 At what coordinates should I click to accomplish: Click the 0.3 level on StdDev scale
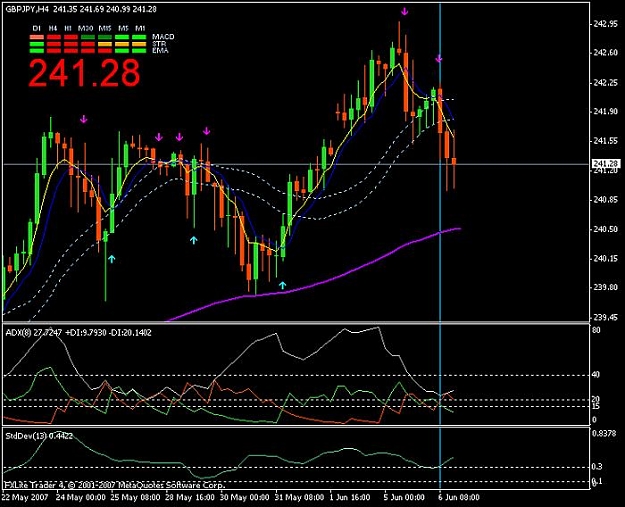pos(597,467)
